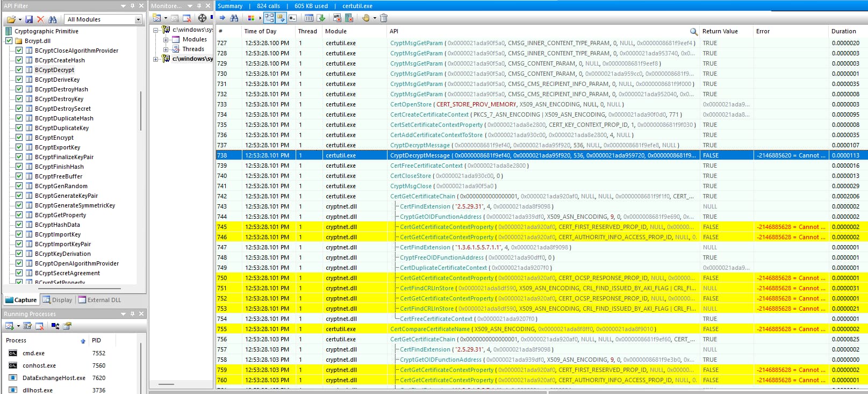The height and width of the screenshot is (394, 868).
Task: Switch to the External DLL tab
Action: pos(100,300)
